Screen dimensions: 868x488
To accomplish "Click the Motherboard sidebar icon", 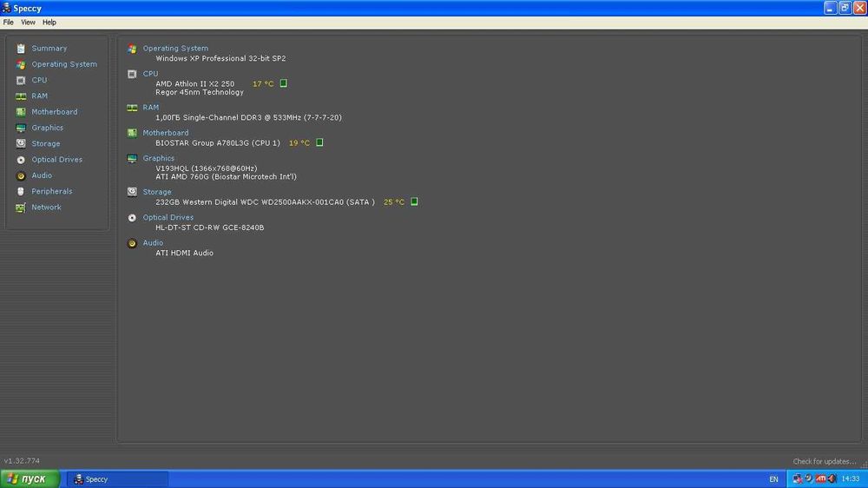I will click(x=21, y=112).
